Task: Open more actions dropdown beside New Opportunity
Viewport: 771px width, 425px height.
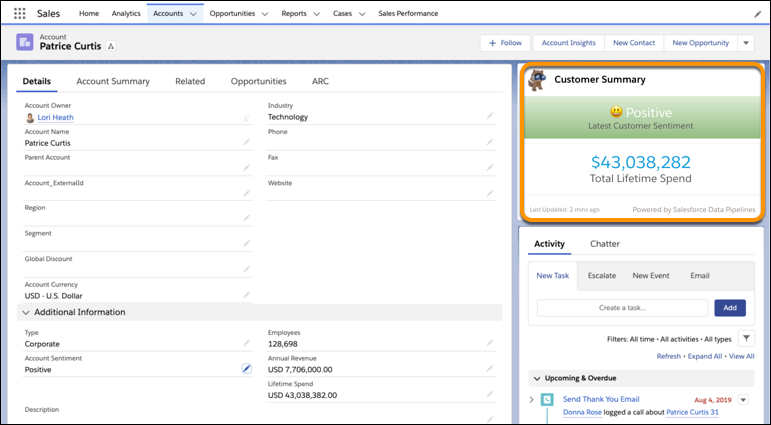Action: 746,43
